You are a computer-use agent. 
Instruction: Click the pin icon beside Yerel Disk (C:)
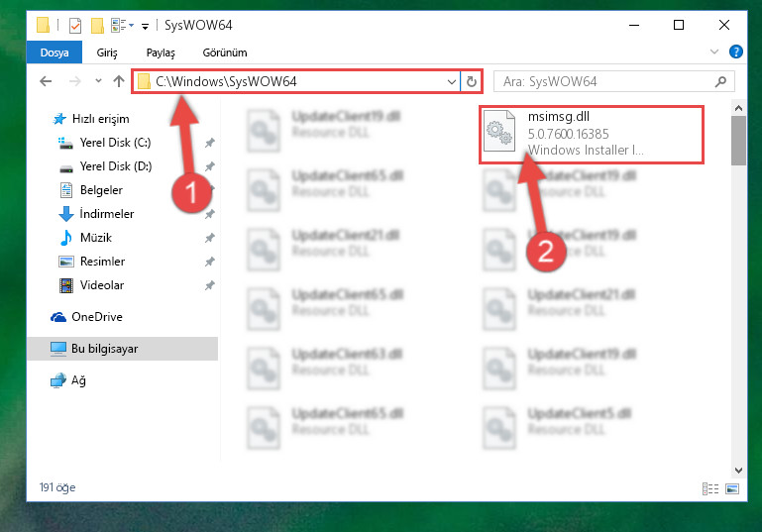coord(210,143)
